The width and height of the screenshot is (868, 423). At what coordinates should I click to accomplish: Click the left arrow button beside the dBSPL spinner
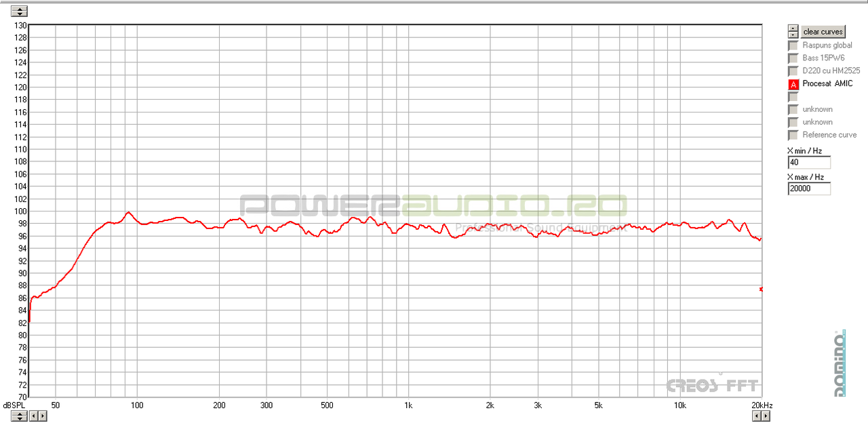tap(34, 416)
